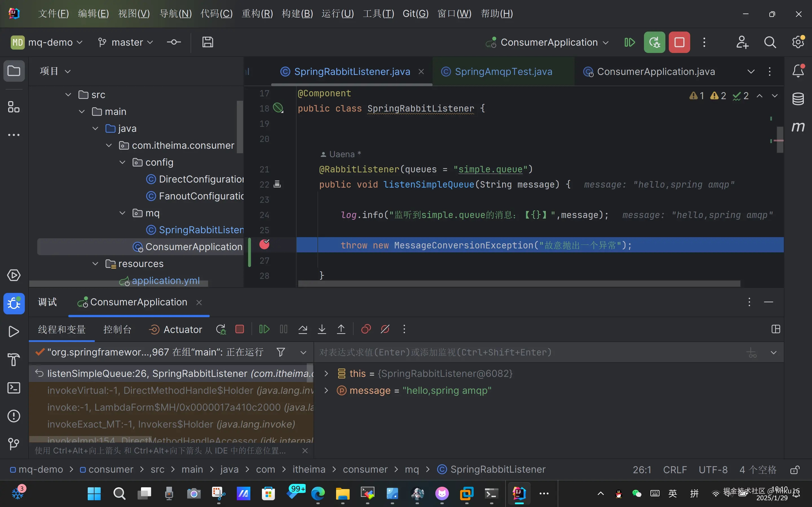Image resolution: width=812 pixels, height=507 pixels.
Task: Open the Maven tool window
Action: [x=798, y=127]
